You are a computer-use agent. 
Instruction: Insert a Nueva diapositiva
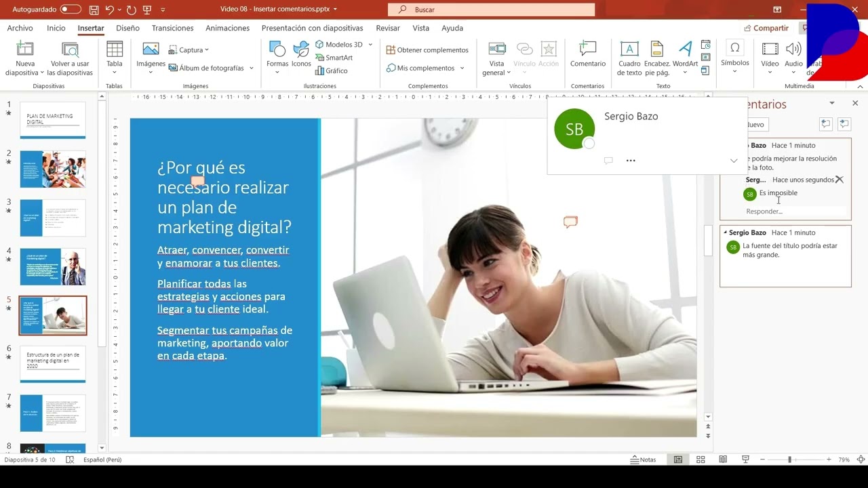[x=24, y=58]
